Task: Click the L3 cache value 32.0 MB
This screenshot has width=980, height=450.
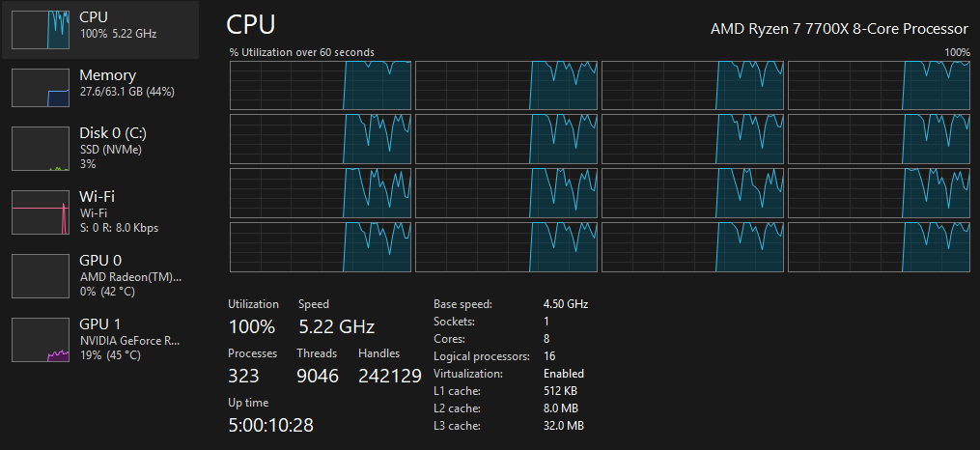Action: click(564, 426)
